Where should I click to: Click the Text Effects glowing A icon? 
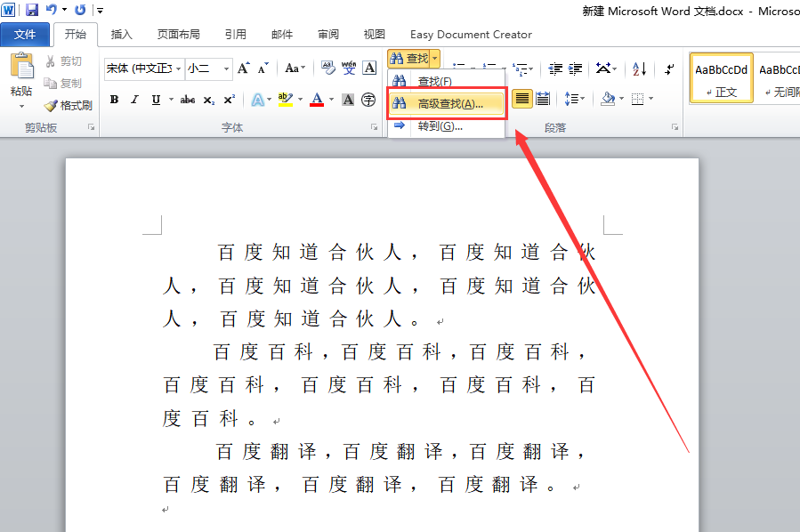tap(258, 100)
